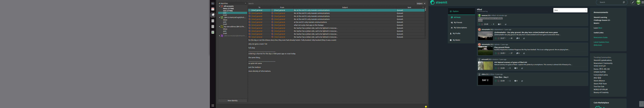This screenshot has height=108, width=644.
Task: Open the Steemit hamburger menu
Action: (x=643, y=2)
